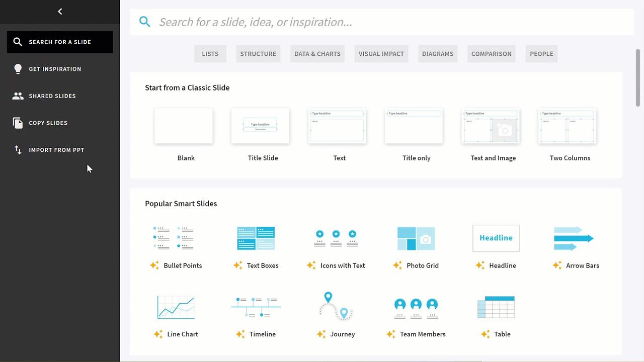Open Search for a Slide section

(60, 42)
